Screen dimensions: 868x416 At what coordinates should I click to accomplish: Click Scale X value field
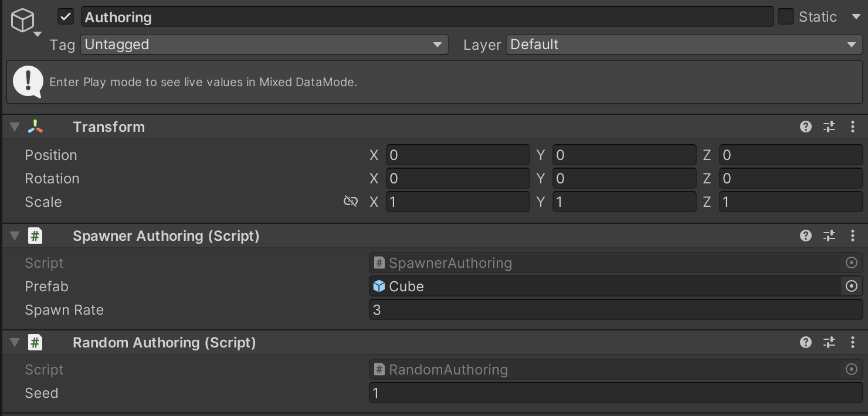[457, 202]
